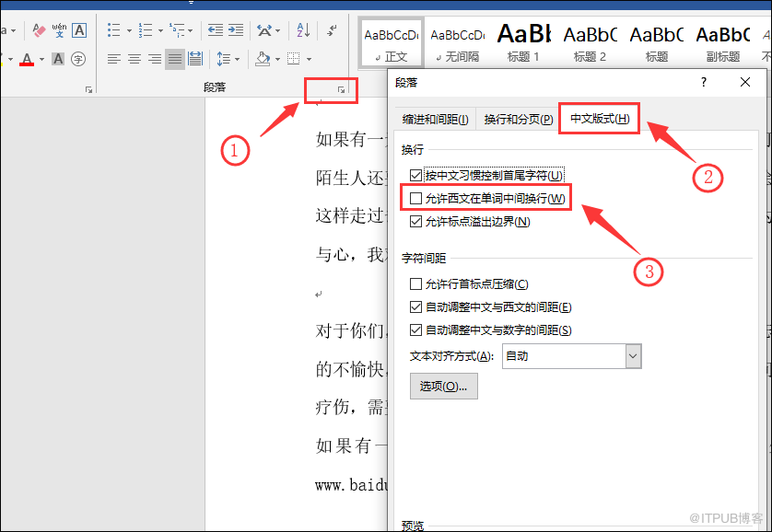Sort text with the A-Z icon

pyautogui.click(x=303, y=30)
